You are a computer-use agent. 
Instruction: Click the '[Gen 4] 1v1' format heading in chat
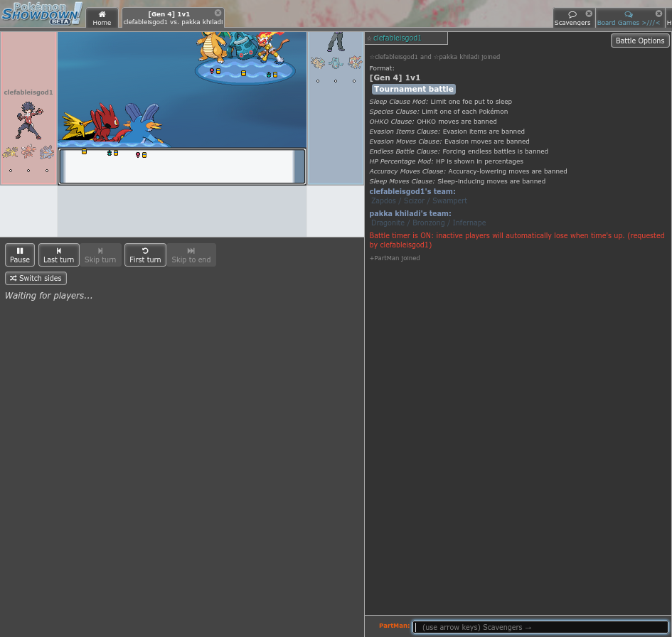pos(395,77)
